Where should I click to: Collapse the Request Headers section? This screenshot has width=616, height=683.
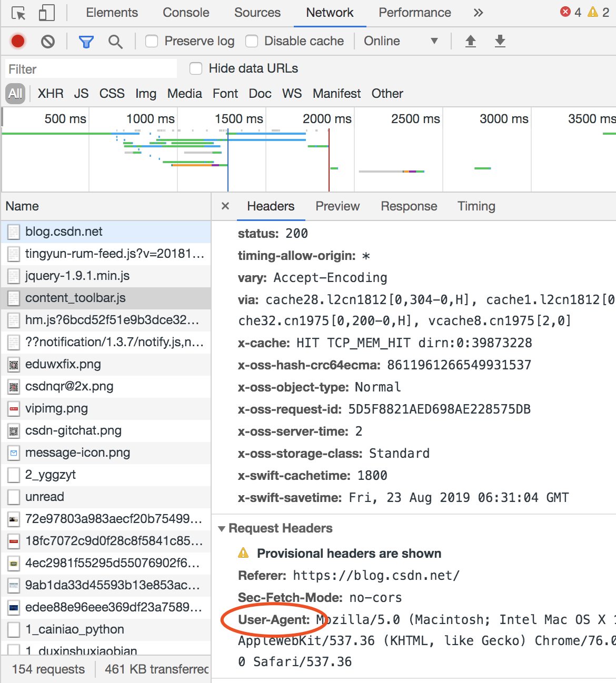[x=222, y=528]
